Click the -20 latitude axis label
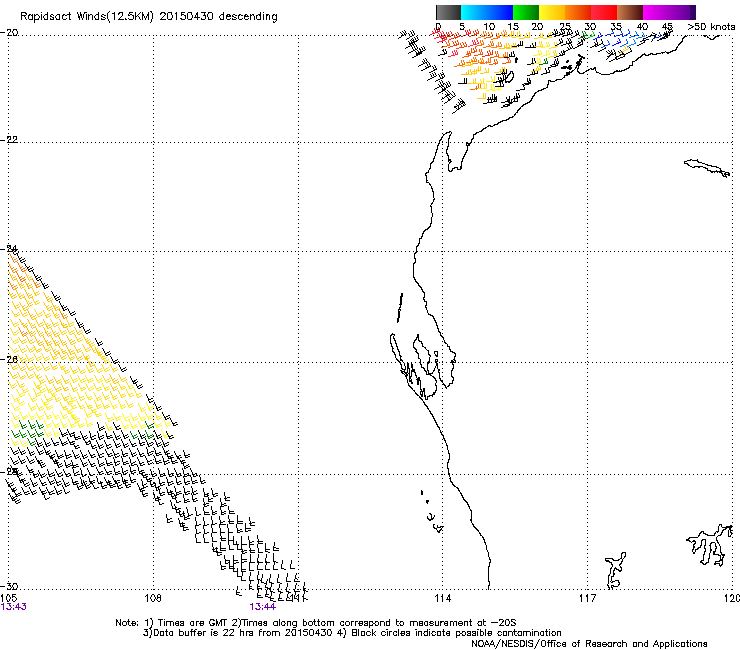 click(x=9, y=33)
